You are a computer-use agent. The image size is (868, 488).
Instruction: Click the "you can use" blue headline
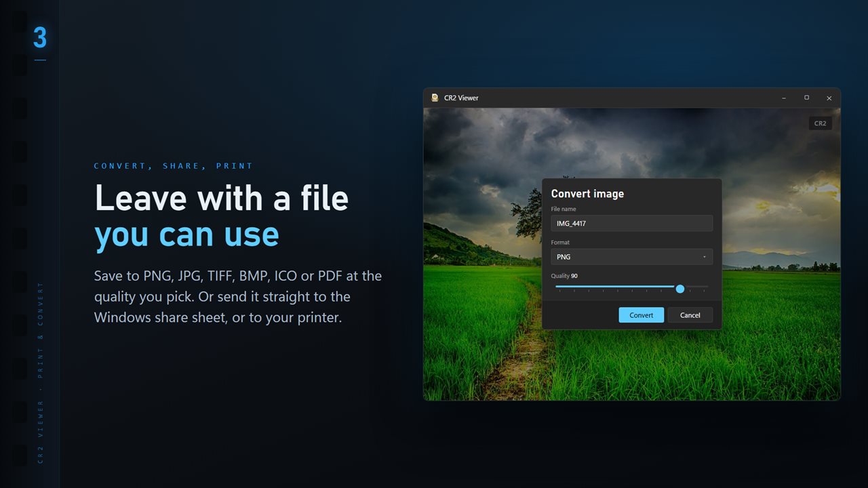(186, 235)
